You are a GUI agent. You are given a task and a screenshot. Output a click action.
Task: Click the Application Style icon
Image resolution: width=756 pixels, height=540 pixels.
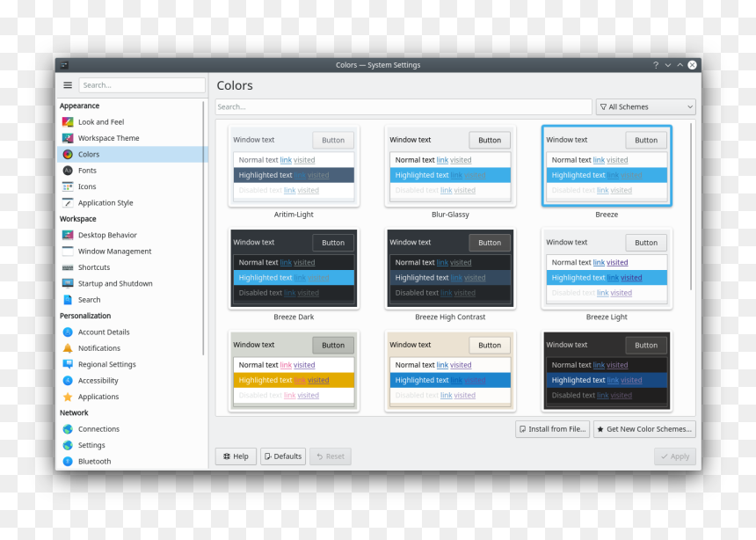[68, 202]
